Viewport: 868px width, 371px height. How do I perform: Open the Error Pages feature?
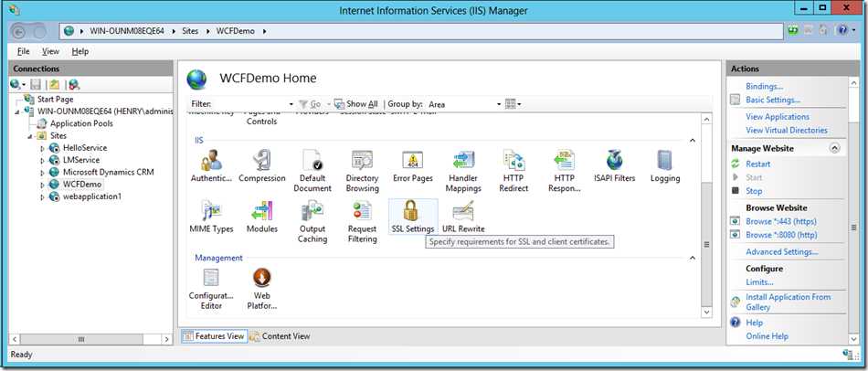412,166
